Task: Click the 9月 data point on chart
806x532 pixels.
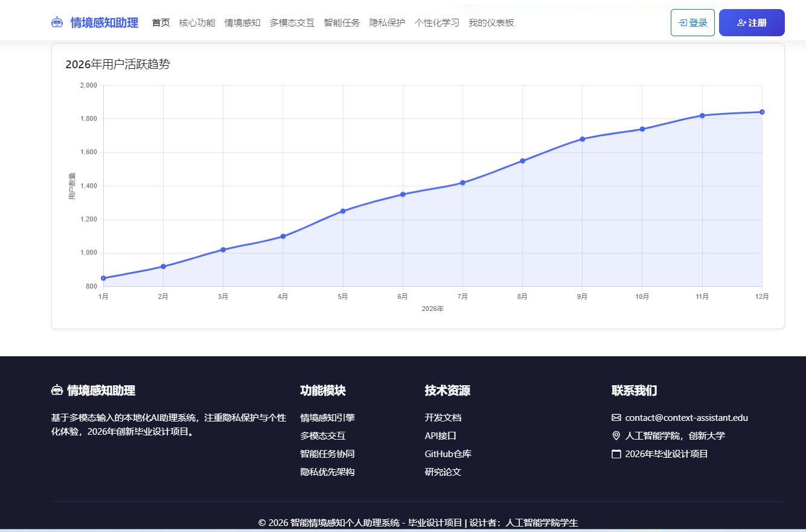Action: (x=582, y=139)
